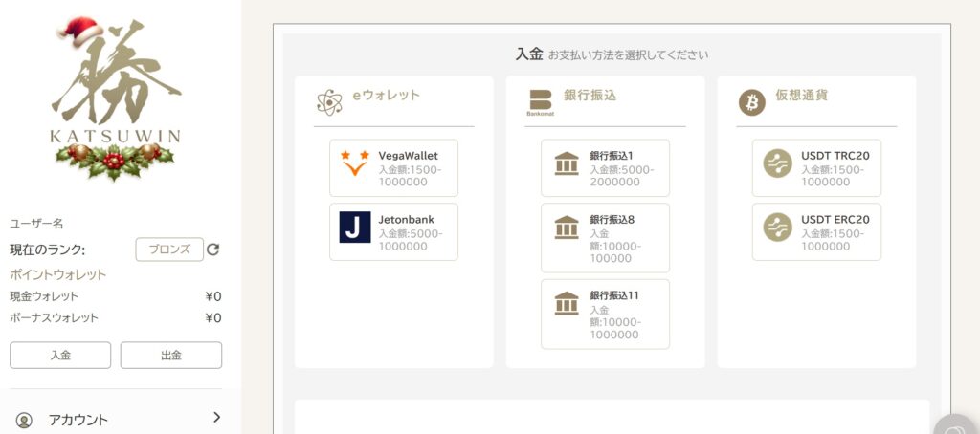Image resolution: width=980 pixels, height=434 pixels.
Task: Click the 仮想通貨 section heading
Action: 802,96
